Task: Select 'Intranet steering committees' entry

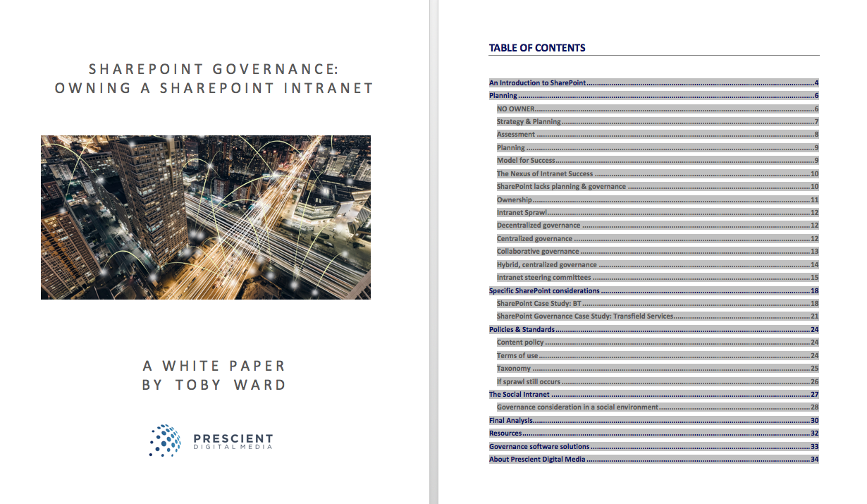Action: pyautogui.click(x=657, y=278)
